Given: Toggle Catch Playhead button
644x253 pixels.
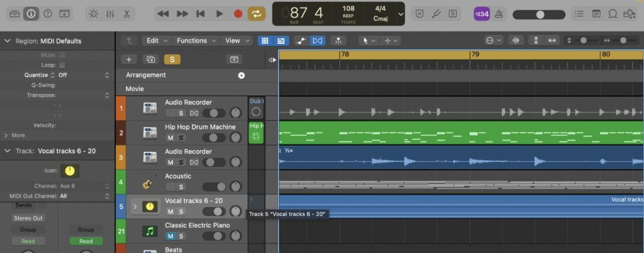Looking at the screenshot, I should pos(338,41).
